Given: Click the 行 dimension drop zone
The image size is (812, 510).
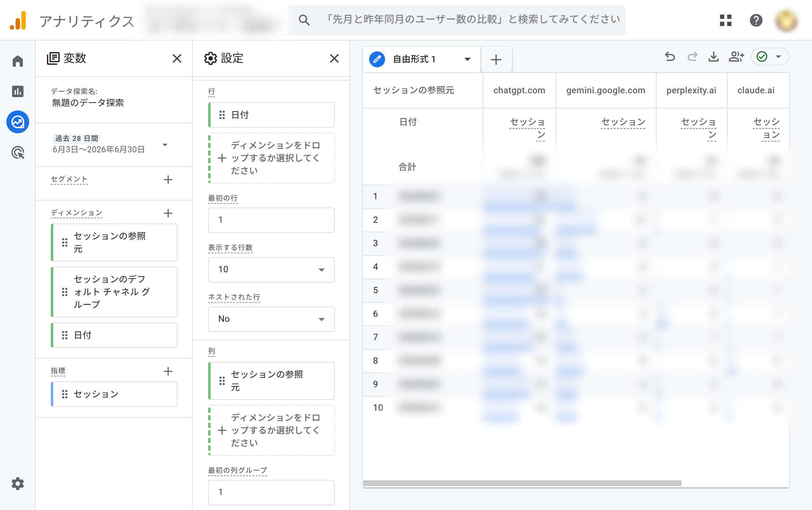Looking at the screenshot, I should pos(271,158).
